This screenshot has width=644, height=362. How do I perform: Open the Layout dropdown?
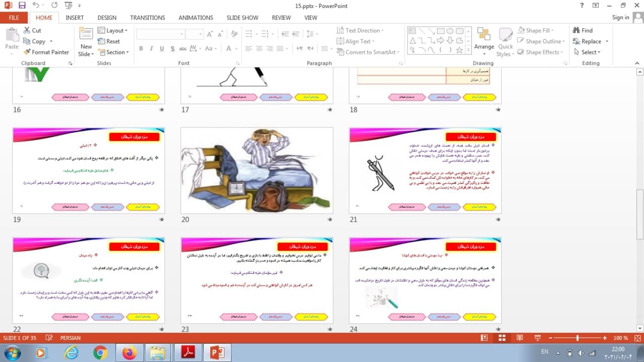113,30
